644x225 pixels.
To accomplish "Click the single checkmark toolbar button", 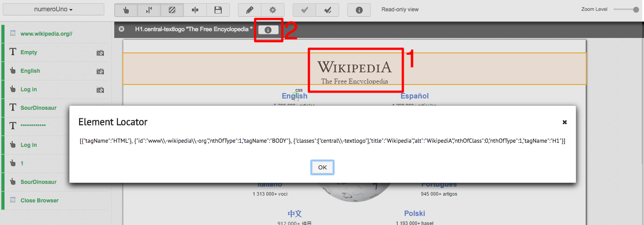I will [304, 9].
